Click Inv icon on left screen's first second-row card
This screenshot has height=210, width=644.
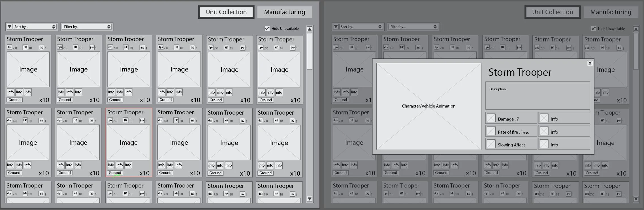[41, 121]
